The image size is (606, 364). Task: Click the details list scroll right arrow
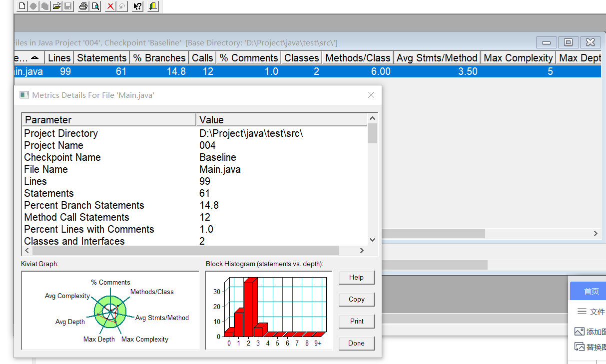(362, 250)
